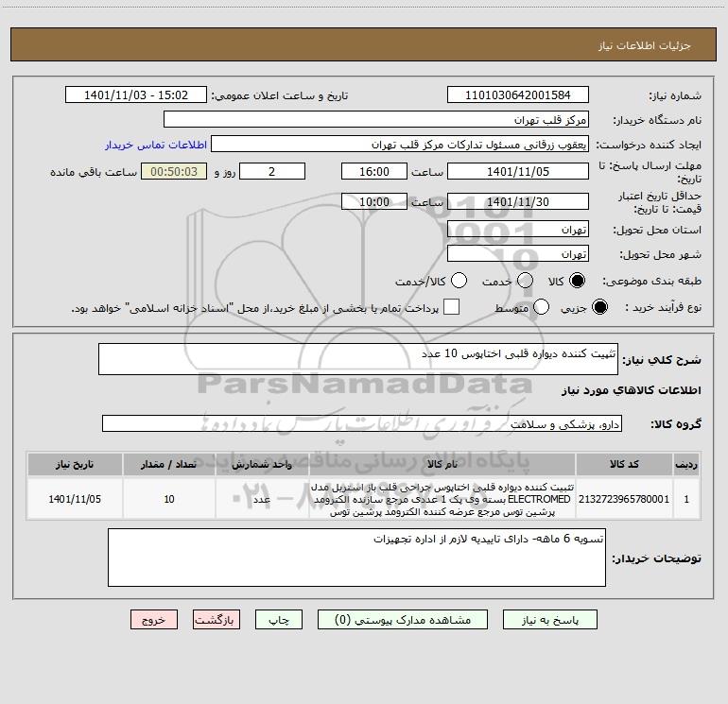The height and width of the screenshot is (704, 728).
Task: Click the بازگشت back button
Action: (x=217, y=620)
